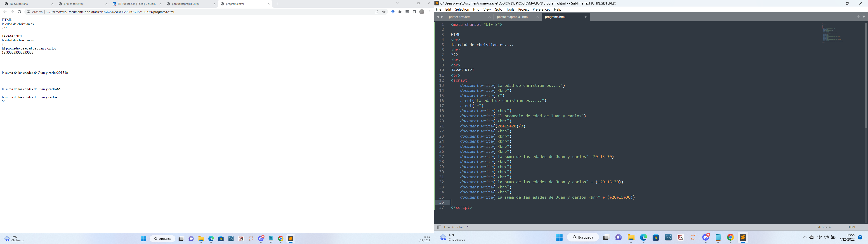
Task: Open Tab Size: 4 selector
Action: tap(823, 227)
